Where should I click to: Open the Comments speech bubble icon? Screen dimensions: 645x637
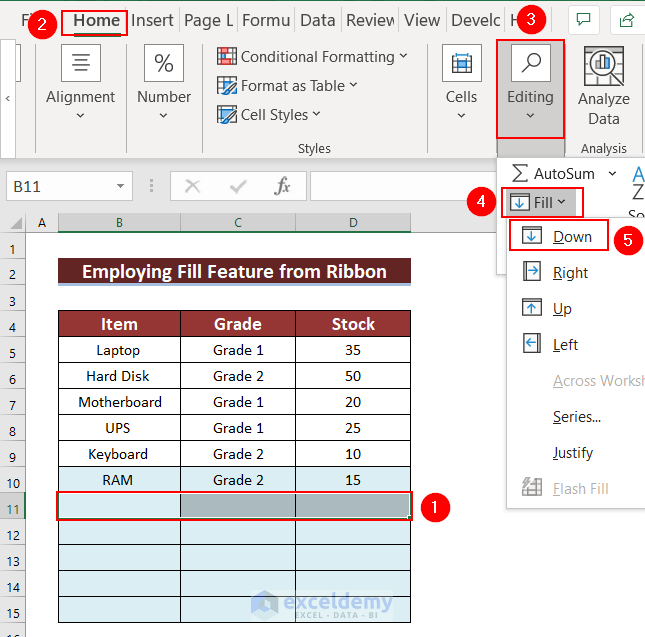[x=583, y=19]
